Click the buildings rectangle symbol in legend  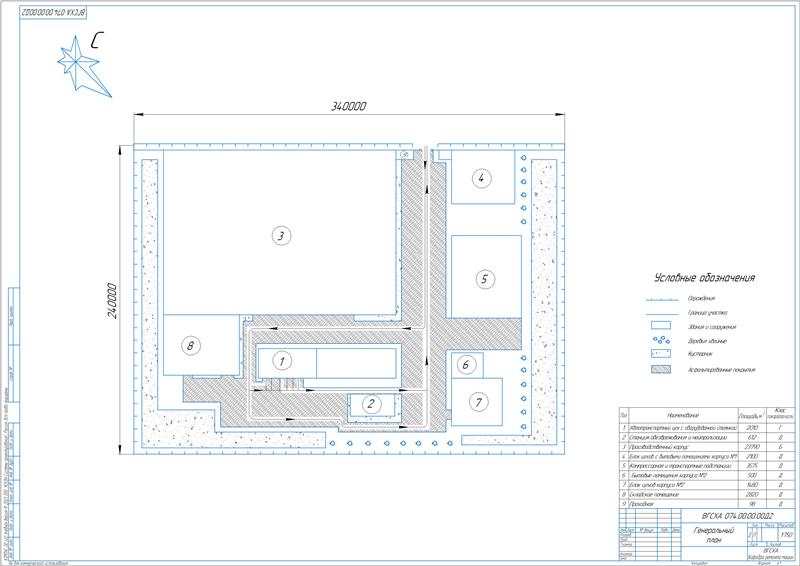tap(661, 326)
